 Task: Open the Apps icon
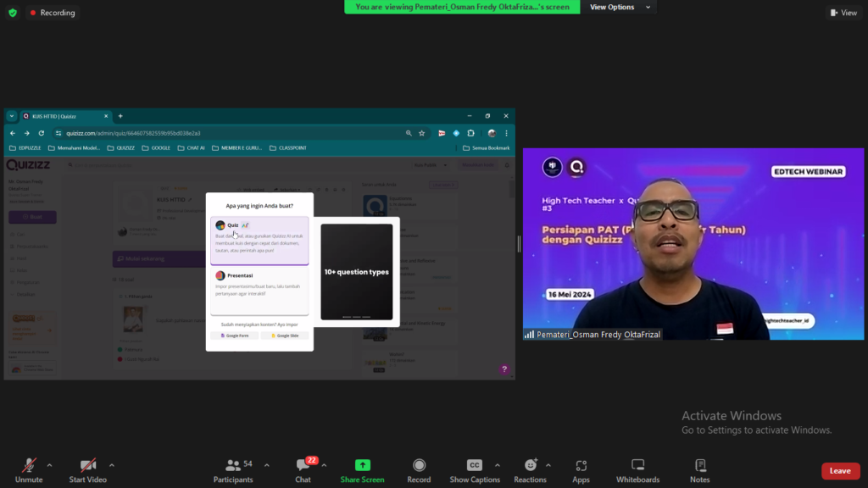[581, 466]
